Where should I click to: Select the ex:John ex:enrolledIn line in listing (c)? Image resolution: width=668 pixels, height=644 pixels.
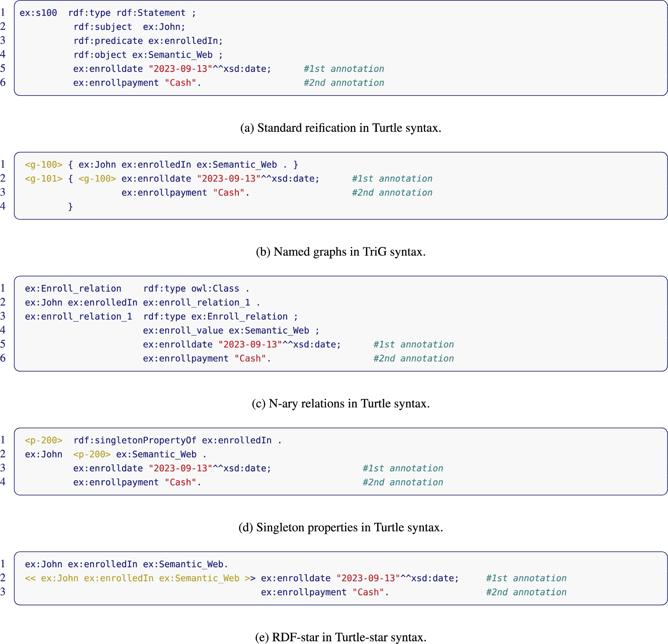[x=143, y=302]
